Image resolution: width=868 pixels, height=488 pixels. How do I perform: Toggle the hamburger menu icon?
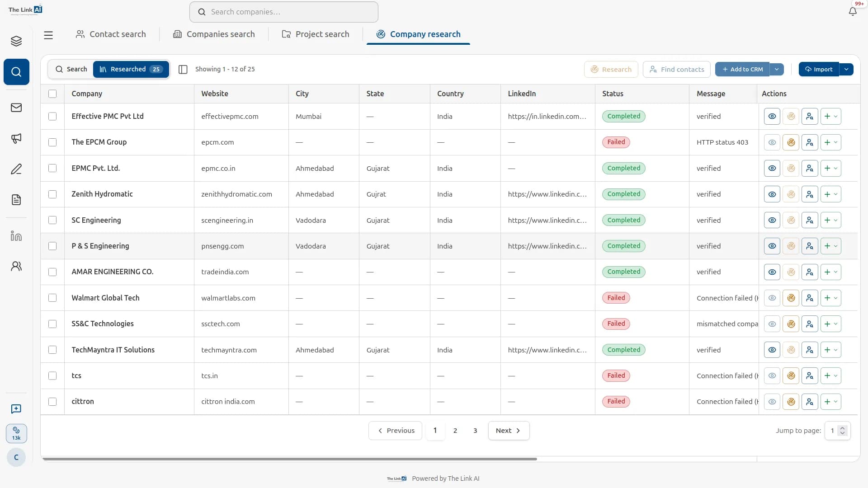click(x=48, y=35)
